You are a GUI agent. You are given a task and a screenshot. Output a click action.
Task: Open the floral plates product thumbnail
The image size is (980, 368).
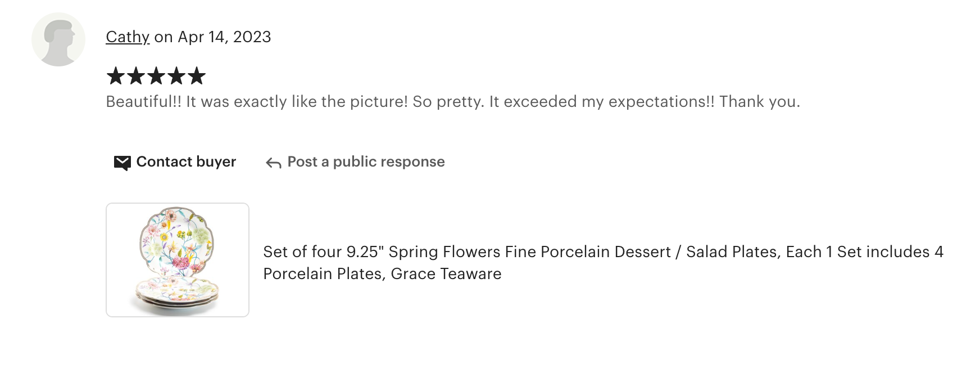click(x=178, y=260)
